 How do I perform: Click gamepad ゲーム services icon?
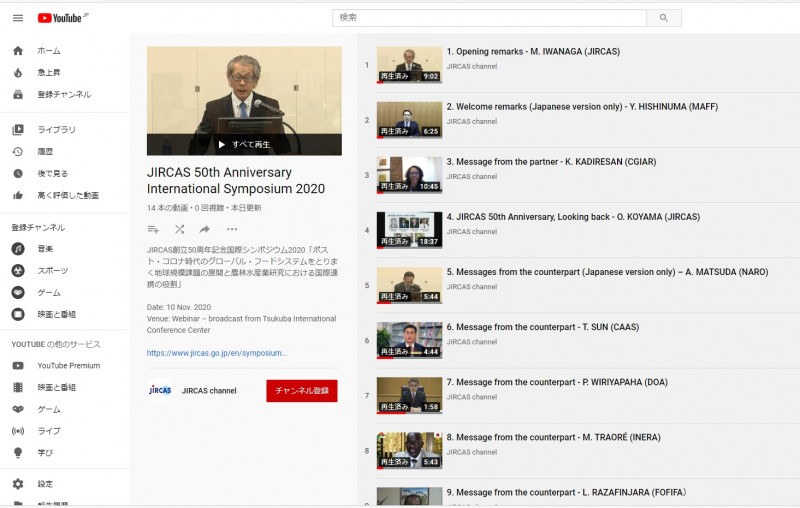[x=18, y=409]
